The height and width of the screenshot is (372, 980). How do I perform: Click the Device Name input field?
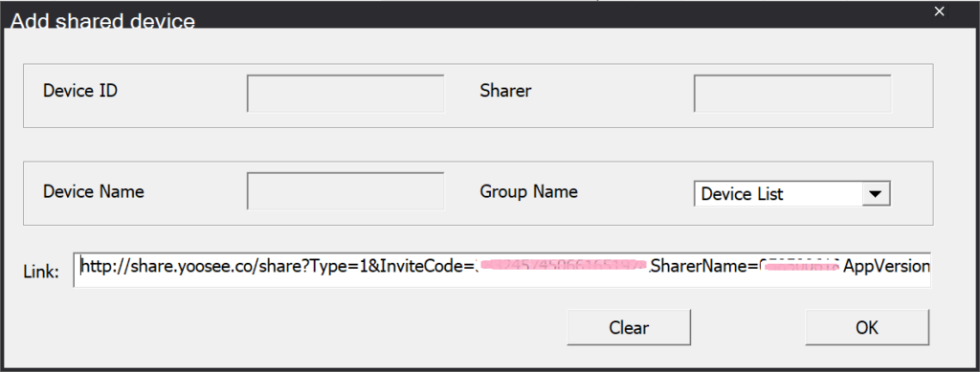345,191
